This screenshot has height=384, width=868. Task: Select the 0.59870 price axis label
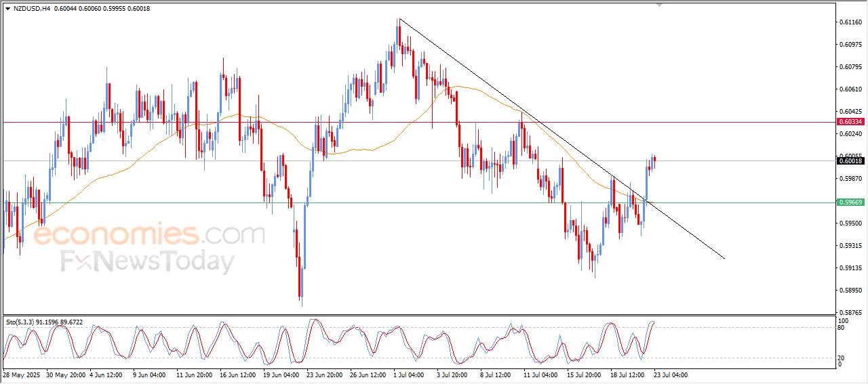850,179
